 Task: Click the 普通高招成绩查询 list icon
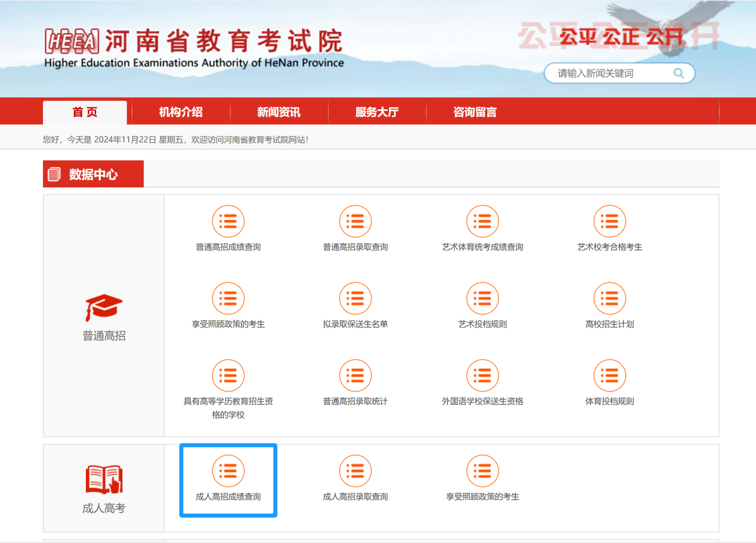228,221
